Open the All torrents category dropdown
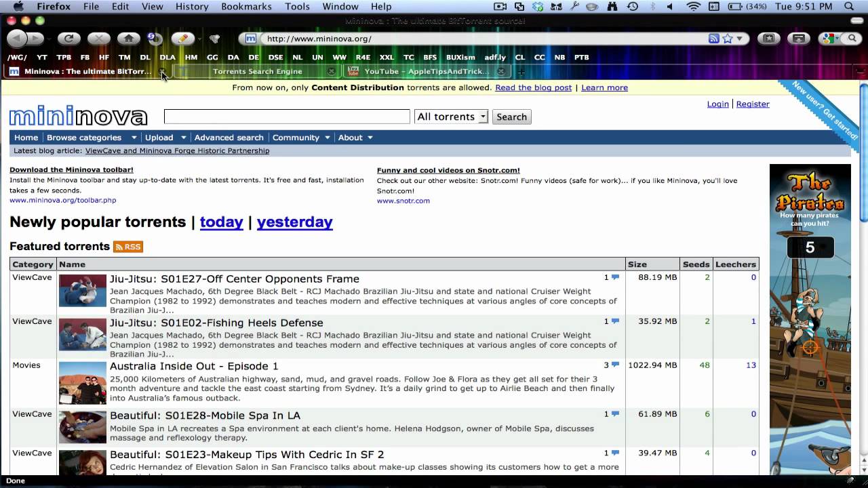Viewport: 868px width, 488px height. coord(451,117)
